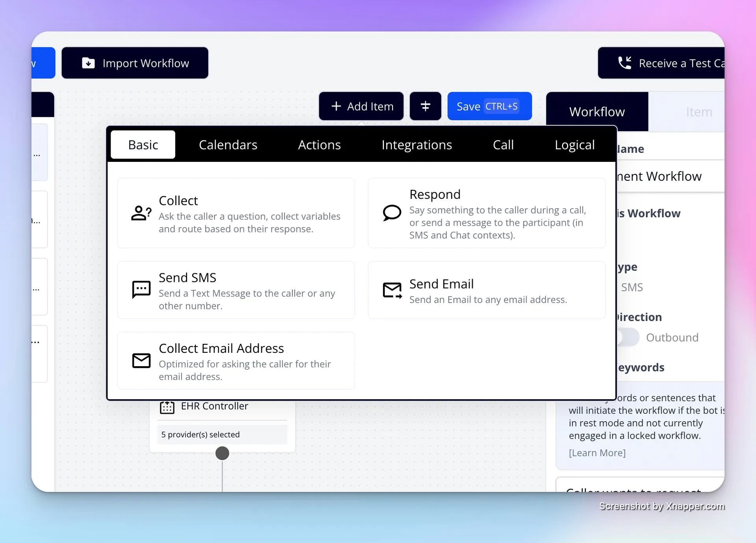This screenshot has width=756, height=543.
Task: Click the Learn More link
Action: point(597,452)
